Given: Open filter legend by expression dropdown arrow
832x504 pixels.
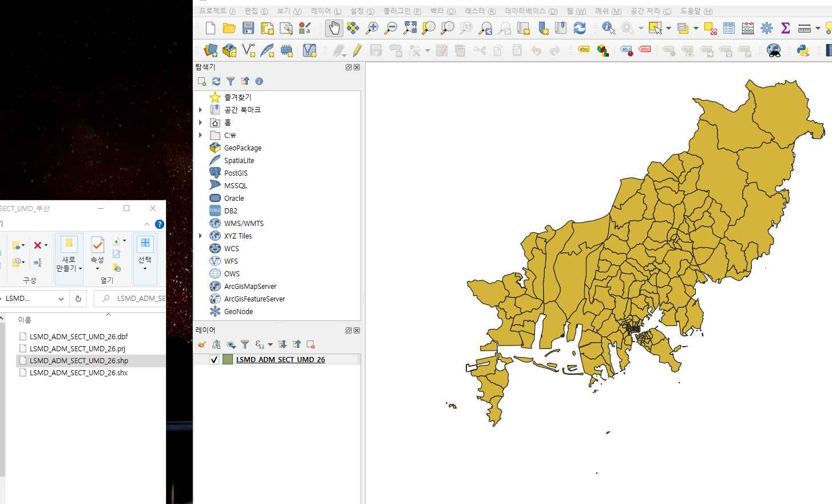Looking at the screenshot, I should (270, 345).
